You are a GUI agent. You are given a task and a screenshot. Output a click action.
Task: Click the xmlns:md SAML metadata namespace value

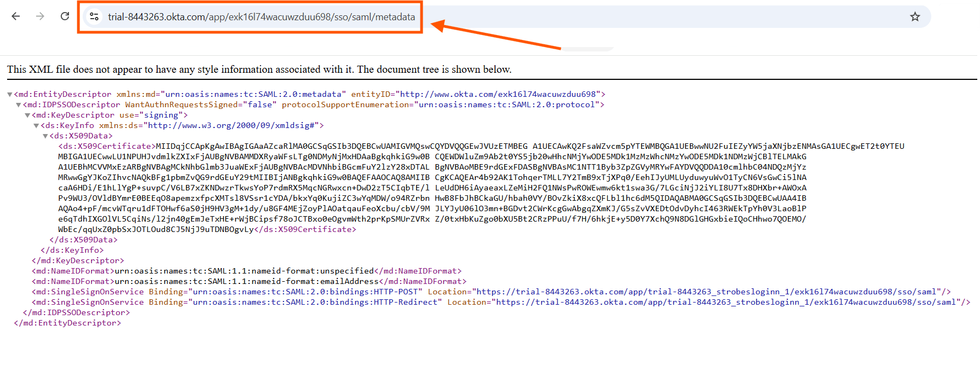[253, 94]
